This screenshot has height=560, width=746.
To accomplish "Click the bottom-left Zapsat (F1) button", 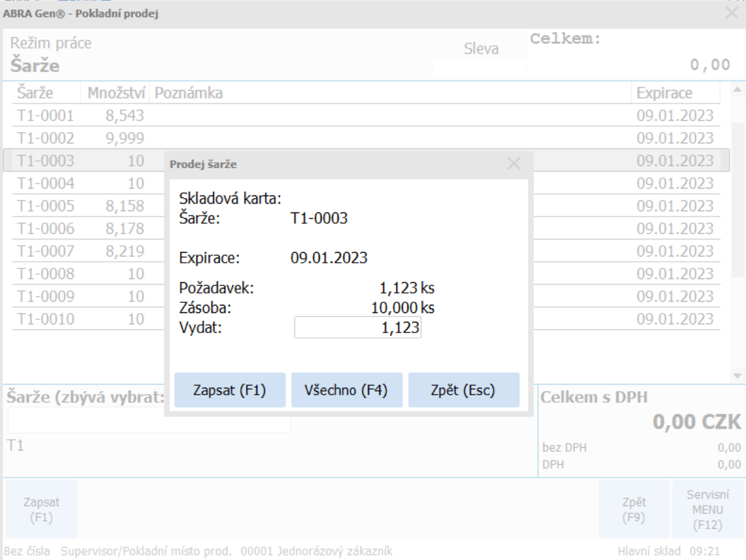I will pos(42,510).
